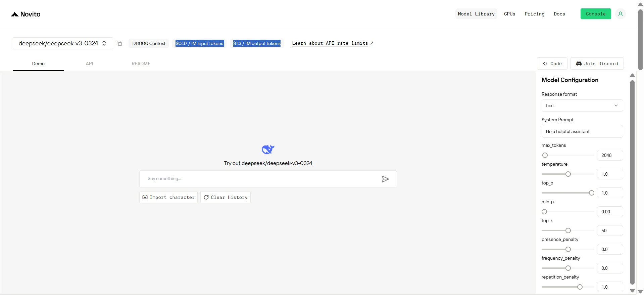
Task: Click the Novita logo
Action: click(26, 14)
